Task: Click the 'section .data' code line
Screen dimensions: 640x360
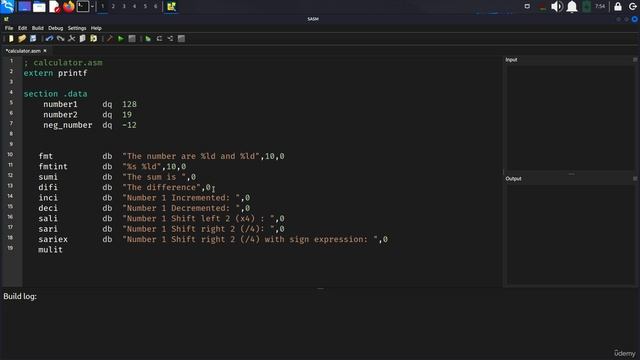Action: click(55, 94)
